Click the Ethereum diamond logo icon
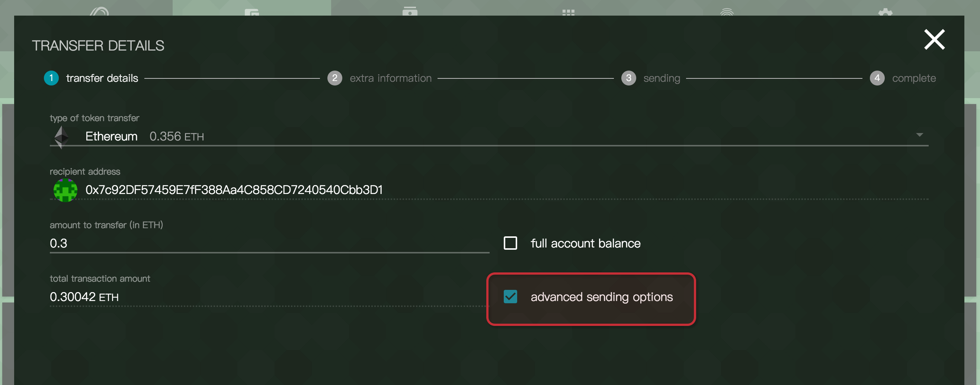Screen dimensions: 980x385 [61, 137]
